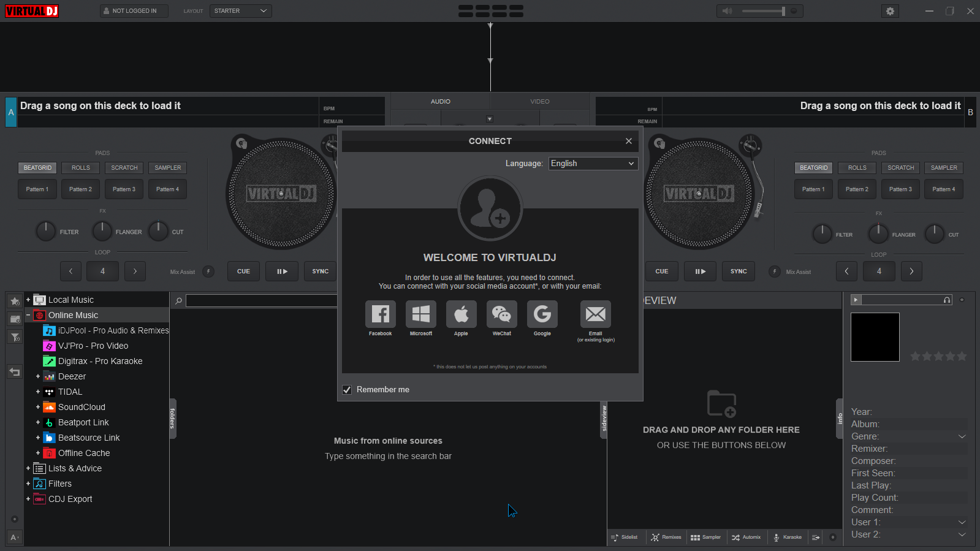Switch to the VIDEO tab
The height and width of the screenshot is (551, 980).
(x=540, y=102)
